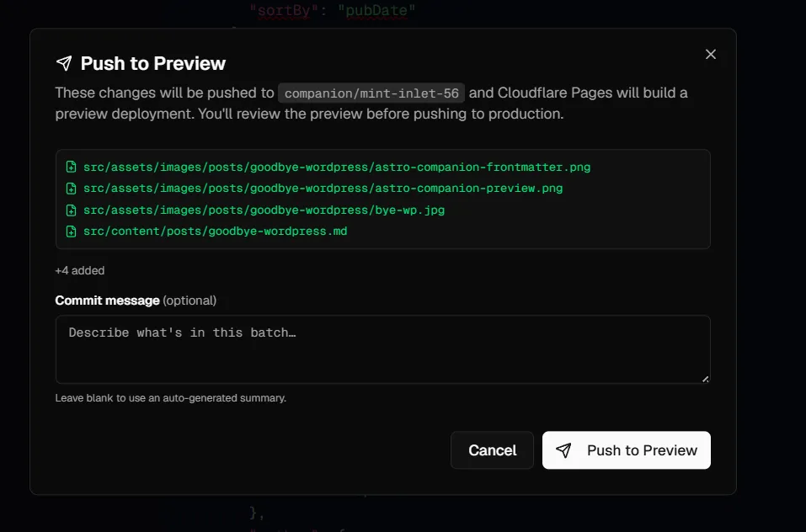The width and height of the screenshot is (806, 532).
Task: Click the file-added icon for astro-companion-frontmatter.png
Action: point(71,167)
